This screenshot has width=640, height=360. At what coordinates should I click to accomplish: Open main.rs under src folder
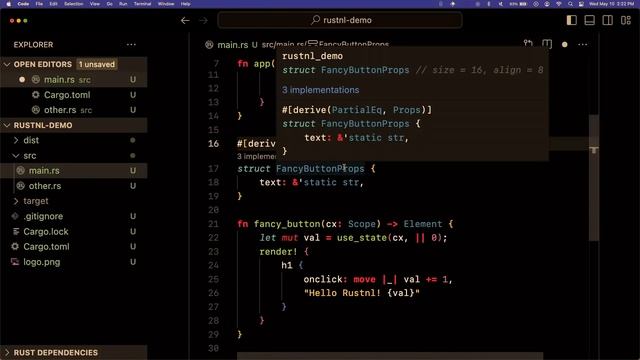pos(73,171)
